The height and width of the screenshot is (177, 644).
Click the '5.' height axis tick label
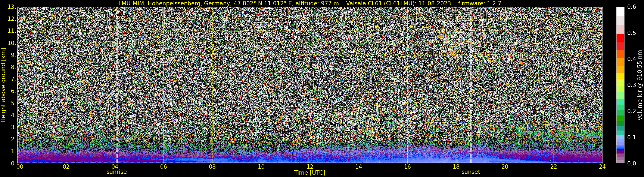13,103
